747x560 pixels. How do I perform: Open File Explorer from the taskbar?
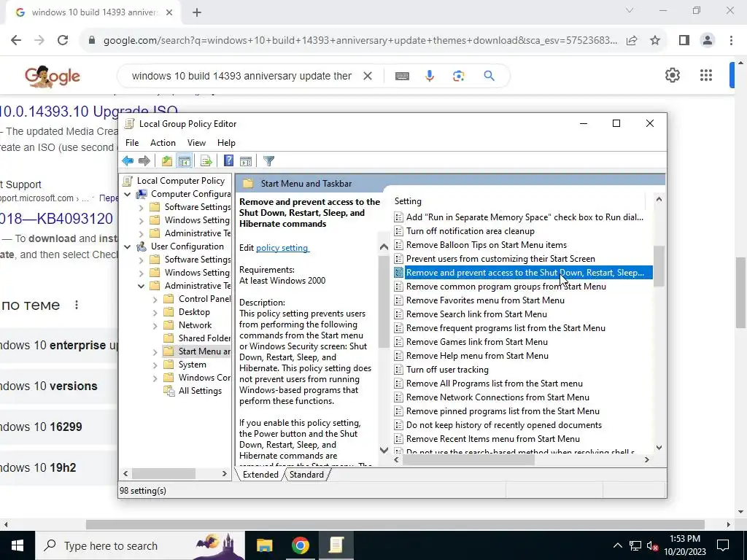coord(264,545)
